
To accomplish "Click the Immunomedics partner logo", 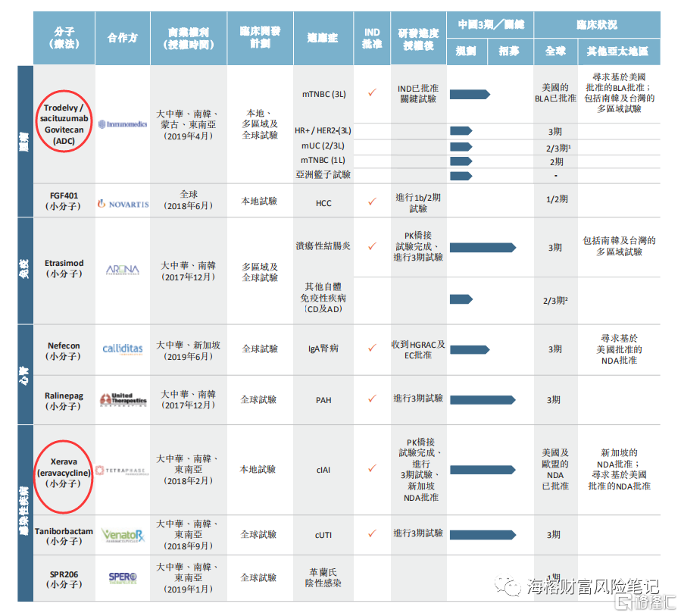I will click(123, 124).
